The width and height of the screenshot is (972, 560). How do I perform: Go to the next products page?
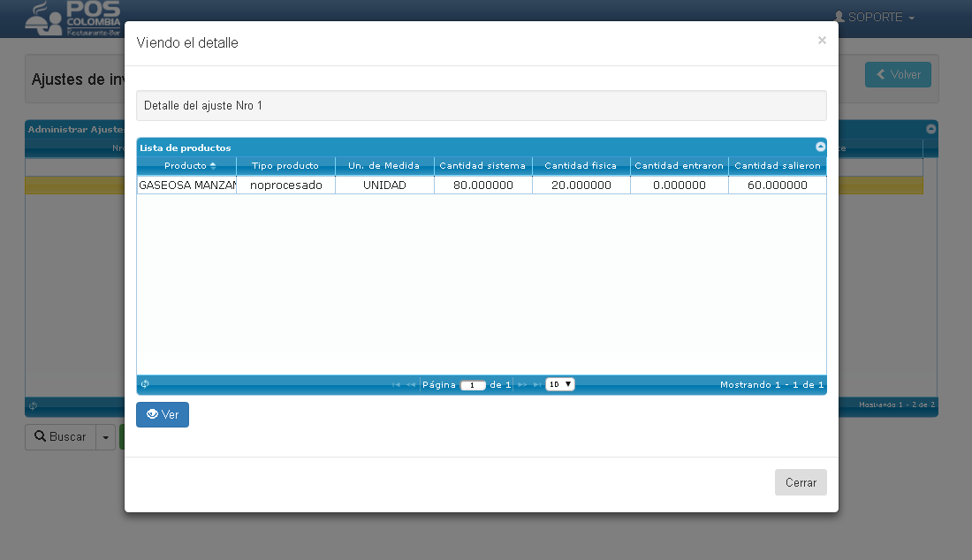coord(522,385)
